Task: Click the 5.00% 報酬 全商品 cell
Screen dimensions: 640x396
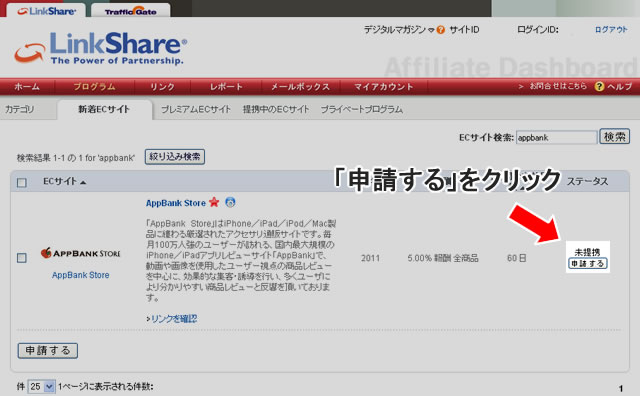Action: (443, 258)
